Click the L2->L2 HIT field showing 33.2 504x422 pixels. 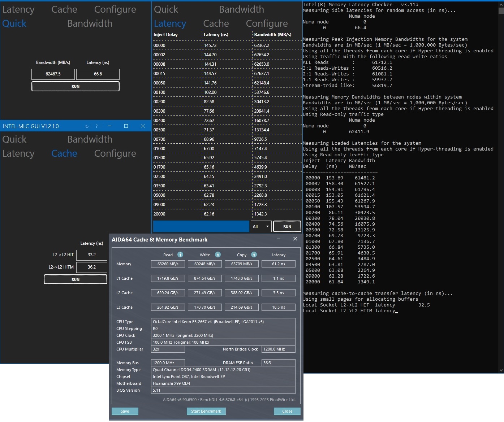[92, 255]
